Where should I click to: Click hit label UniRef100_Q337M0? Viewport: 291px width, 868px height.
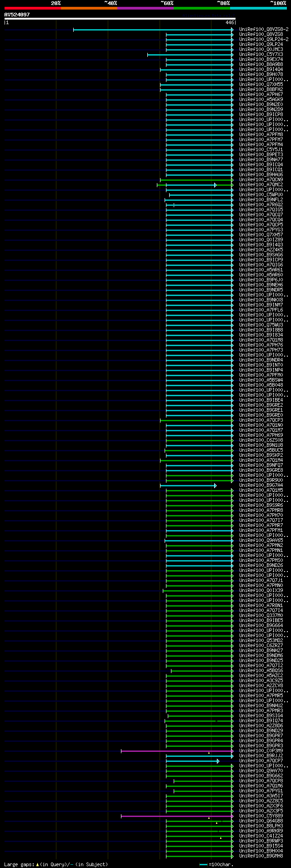pyautogui.click(x=261, y=615)
